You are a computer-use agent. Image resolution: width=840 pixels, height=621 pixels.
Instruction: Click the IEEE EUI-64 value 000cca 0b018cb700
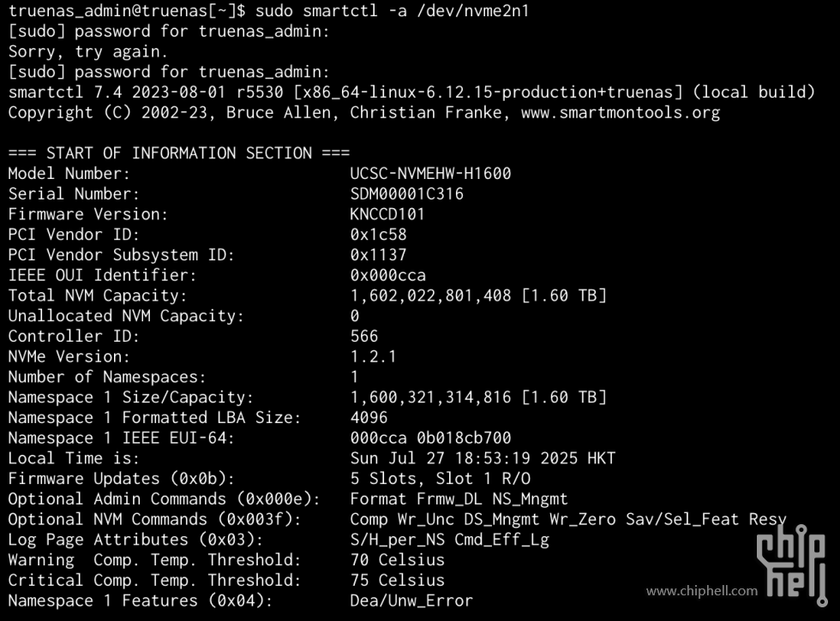pyautogui.click(x=430, y=438)
